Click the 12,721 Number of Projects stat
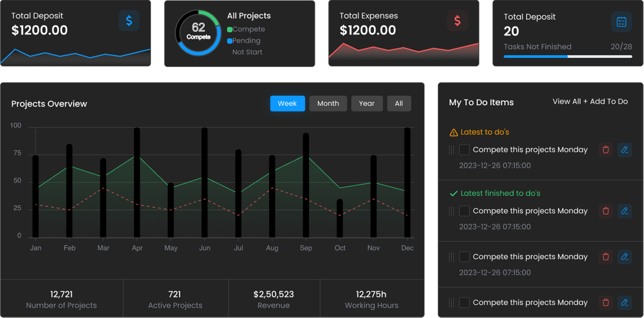This screenshot has width=644, height=318. [61, 300]
